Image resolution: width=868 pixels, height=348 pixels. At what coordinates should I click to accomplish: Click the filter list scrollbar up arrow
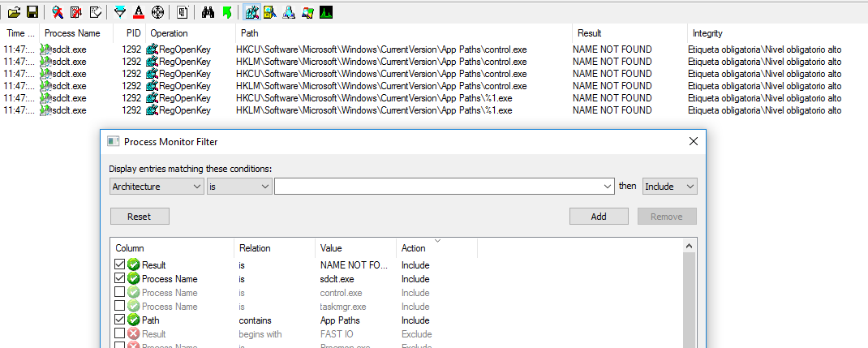pyautogui.click(x=690, y=246)
